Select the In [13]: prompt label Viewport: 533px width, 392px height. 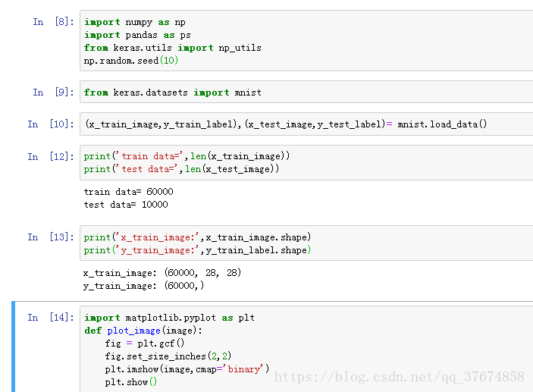pyautogui.click(x=51, y=237)
